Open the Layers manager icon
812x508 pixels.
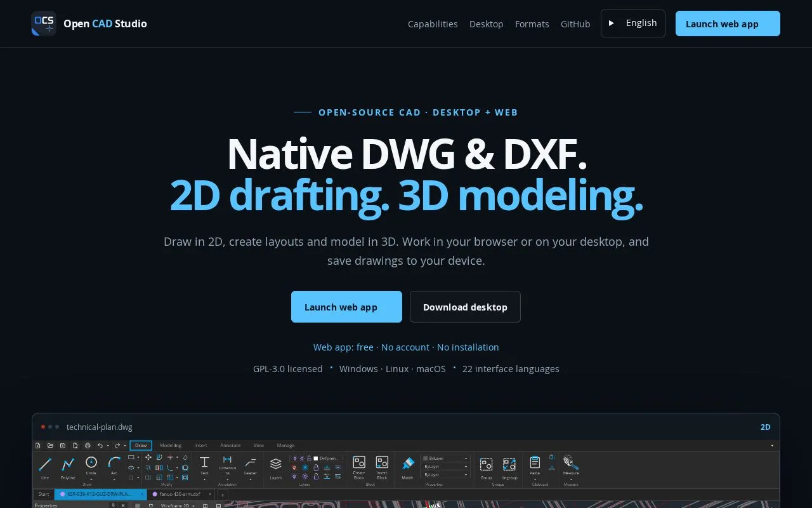[276, 464]
